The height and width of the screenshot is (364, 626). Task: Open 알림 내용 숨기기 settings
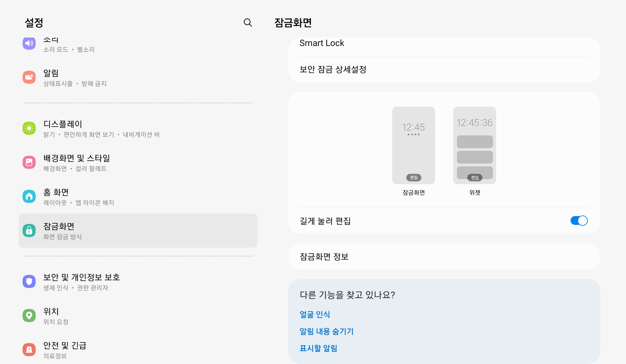pyautogui.click(x=326, y=331)
